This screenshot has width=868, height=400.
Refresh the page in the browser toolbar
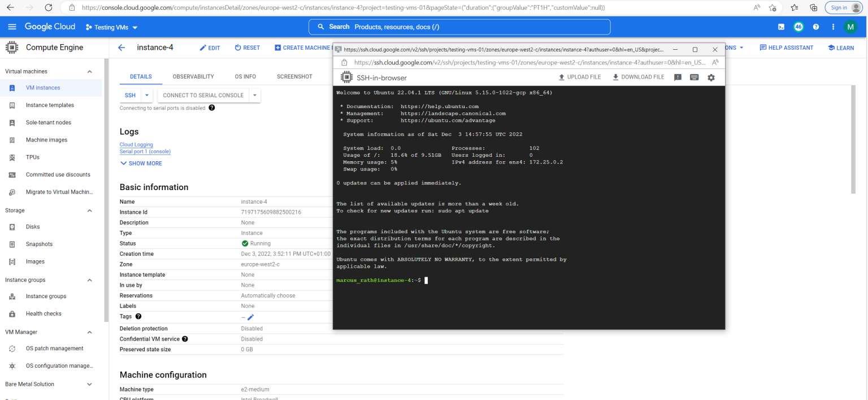tap(49, 7)
